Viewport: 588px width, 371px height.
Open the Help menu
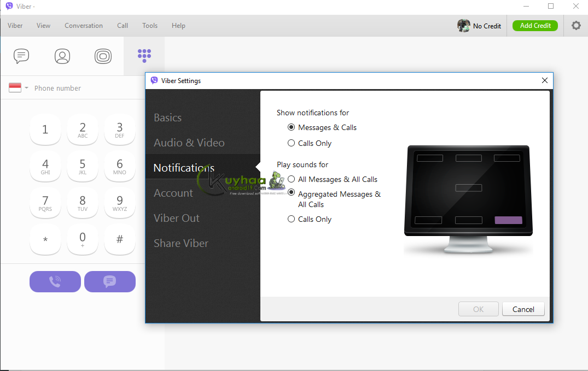(178, 26)
